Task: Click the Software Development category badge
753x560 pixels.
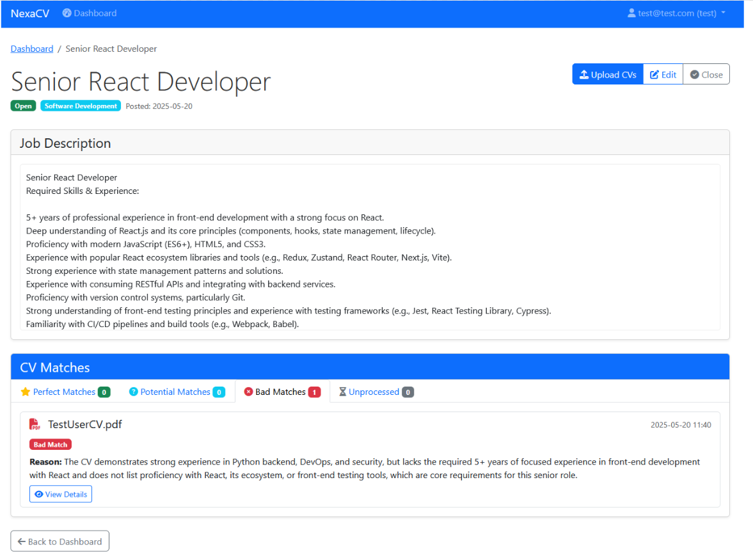Action: 80,106
